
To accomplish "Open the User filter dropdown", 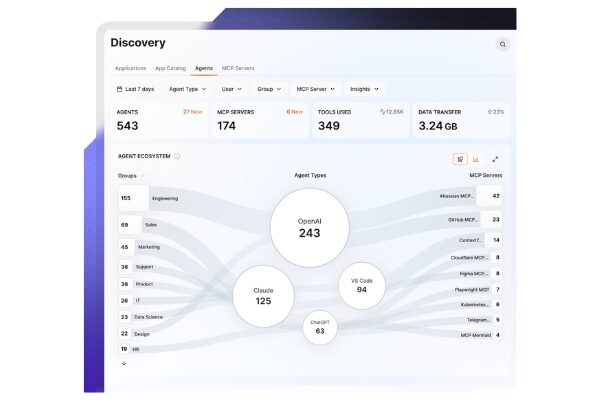I will click(232, 89).
